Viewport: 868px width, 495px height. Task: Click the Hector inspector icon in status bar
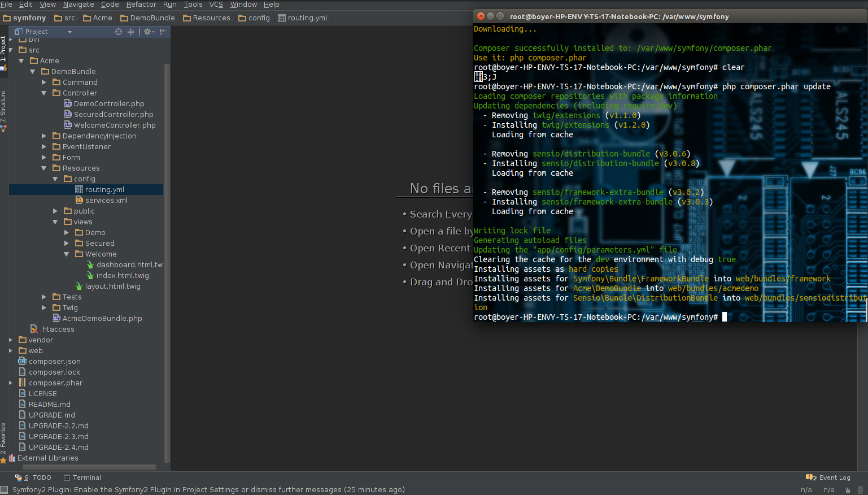861,490
